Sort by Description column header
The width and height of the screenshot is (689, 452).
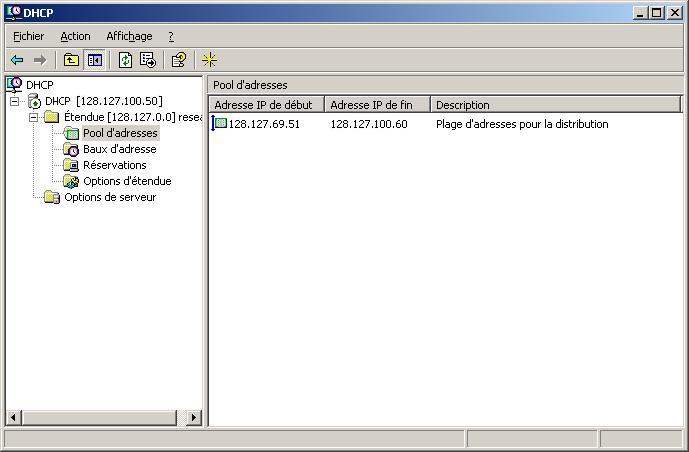point(555,105)
